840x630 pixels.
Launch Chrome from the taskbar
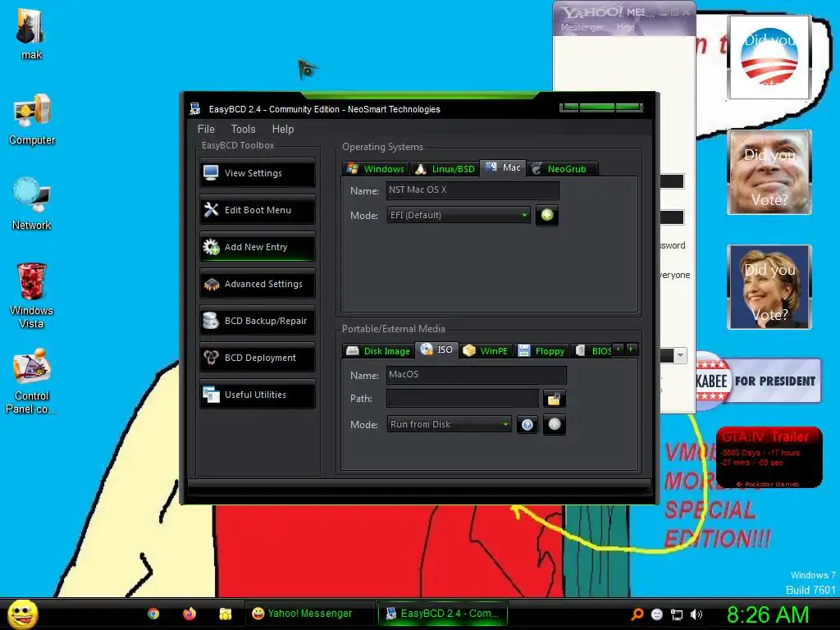pyautogui.click(x=153, y=614)
